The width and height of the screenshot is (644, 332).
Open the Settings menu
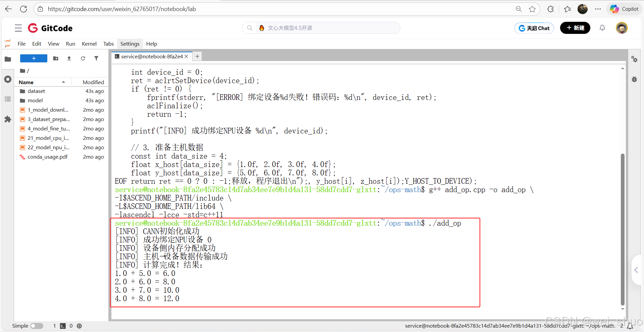[130, 44]
